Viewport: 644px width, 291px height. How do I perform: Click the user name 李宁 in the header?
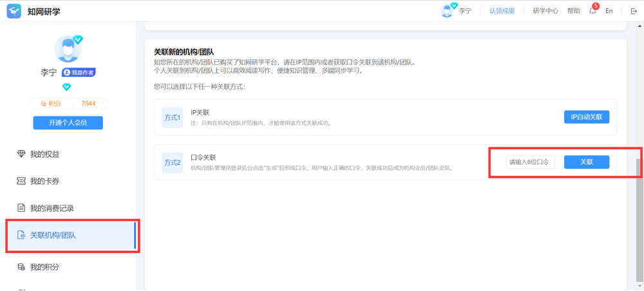click(466, 11)
